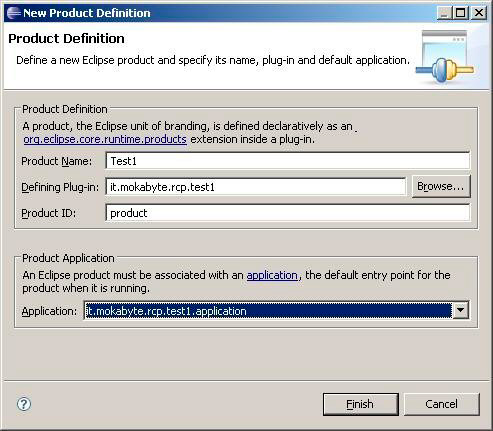This screenshot has height=431, width=493.
Task: Focus the Product Name field containing Test1
Action: pyautogui.click(x=288, y=161)
